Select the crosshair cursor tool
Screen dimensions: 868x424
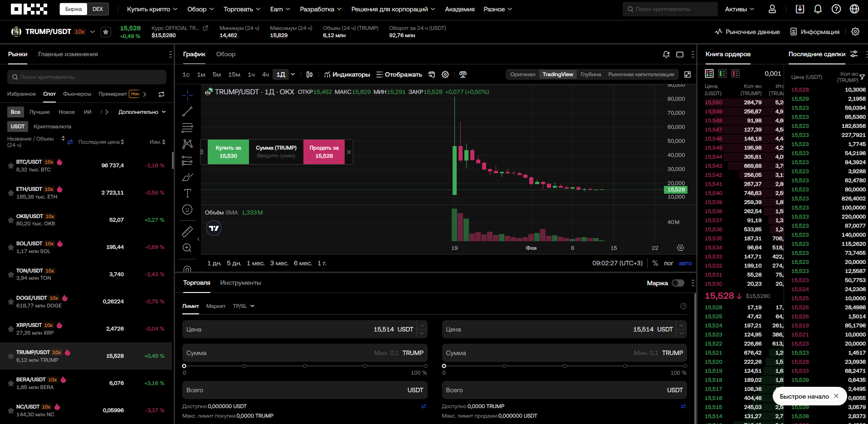click(187, 95)
